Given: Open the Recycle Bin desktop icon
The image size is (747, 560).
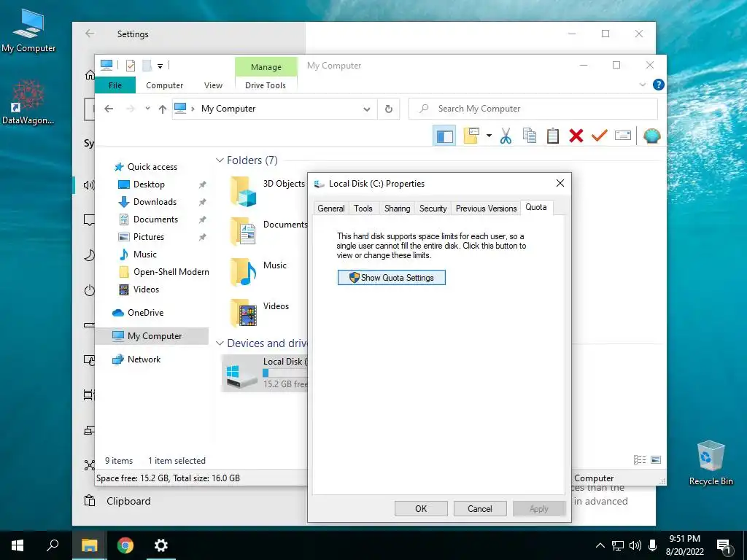Looking at the screenshot, I should tap(711, 463).
